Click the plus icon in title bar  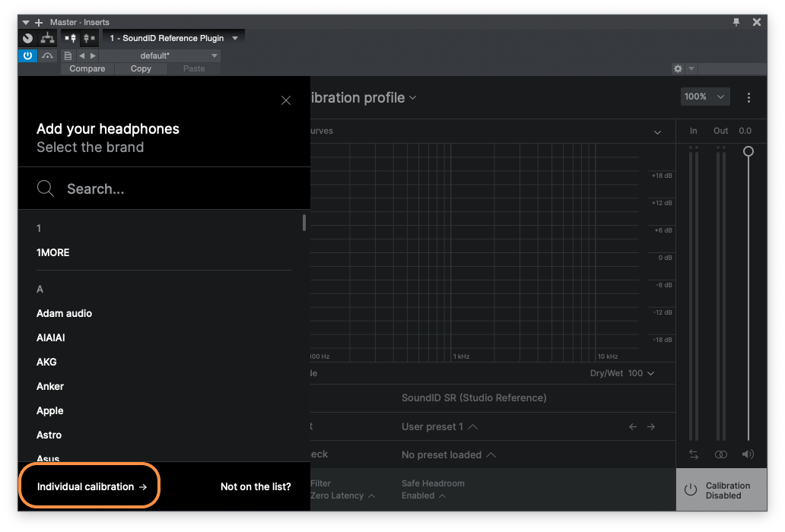click(x=39, y=23)
